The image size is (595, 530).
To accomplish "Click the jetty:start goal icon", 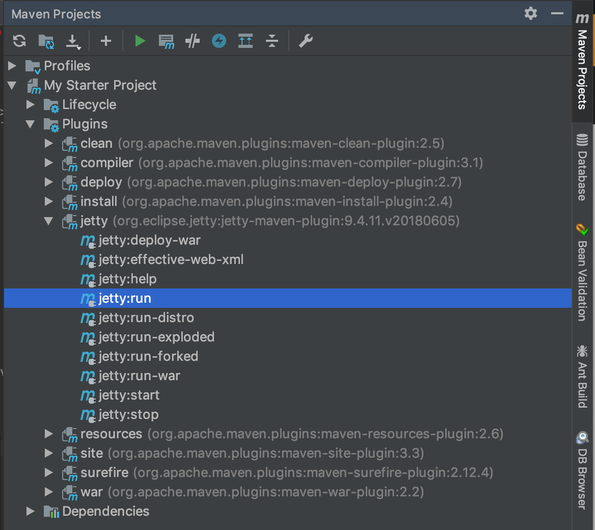I will [x=88, y=396].
